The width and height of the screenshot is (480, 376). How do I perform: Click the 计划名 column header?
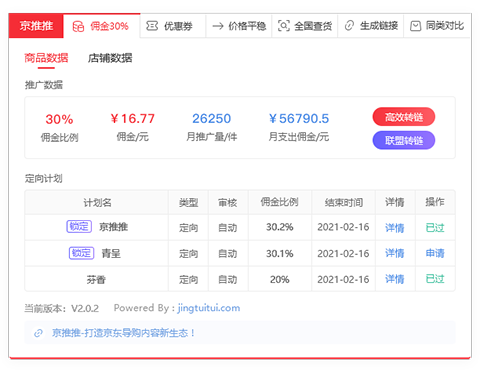click(x=97, y=202)
